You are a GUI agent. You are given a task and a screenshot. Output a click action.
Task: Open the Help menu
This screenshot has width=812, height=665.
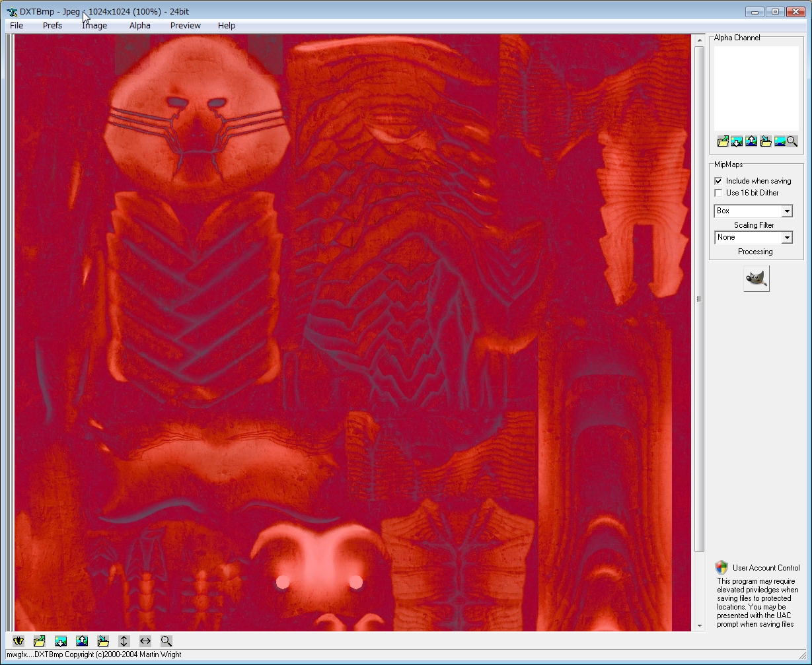[x=227, y=26]
